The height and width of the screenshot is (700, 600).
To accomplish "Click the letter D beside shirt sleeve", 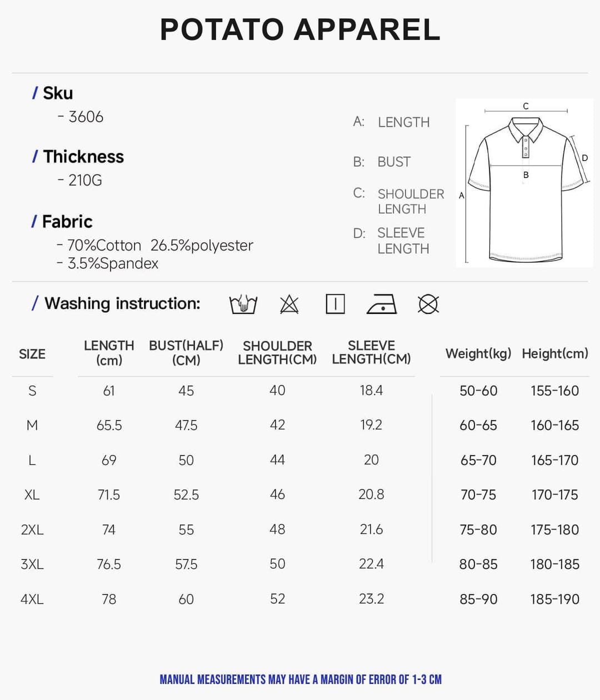I will tap(584, 158).
